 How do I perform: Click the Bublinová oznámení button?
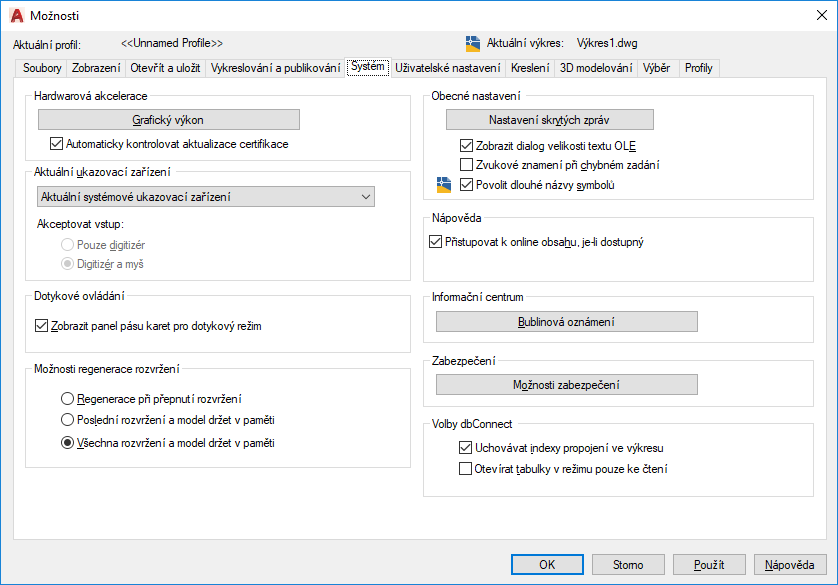[x=566, y=322]
